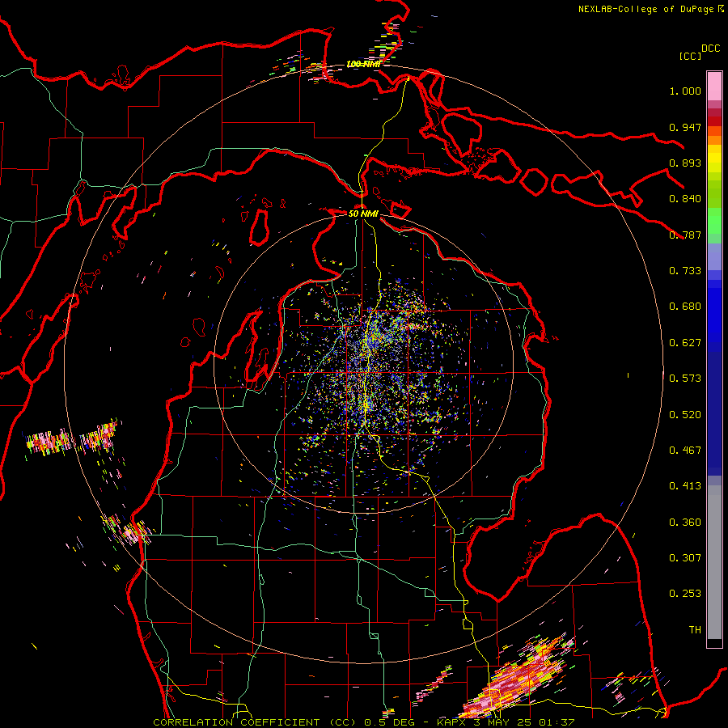Select the 0.947 scale value

tap(685, 127)
